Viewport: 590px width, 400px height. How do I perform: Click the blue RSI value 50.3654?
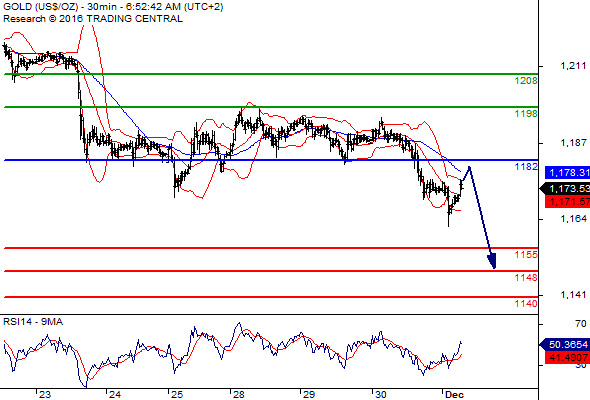(565, 344)
